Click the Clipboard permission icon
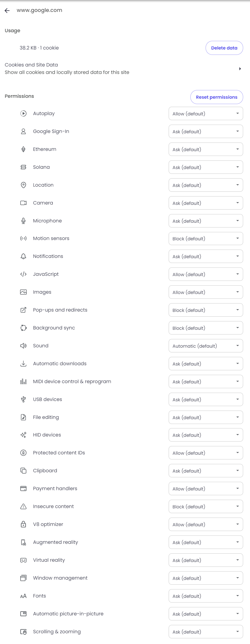Screen dimensions: 250x644 [23, 470]
